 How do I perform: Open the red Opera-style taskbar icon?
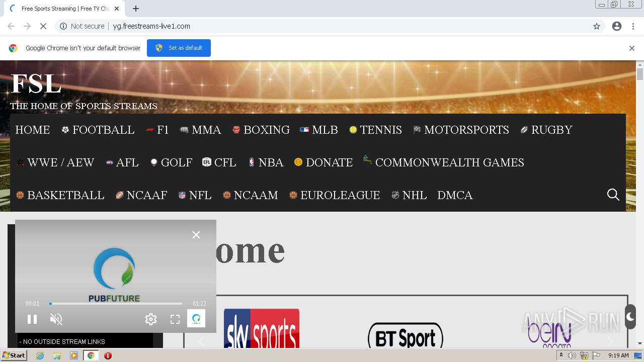coord(108,355)
